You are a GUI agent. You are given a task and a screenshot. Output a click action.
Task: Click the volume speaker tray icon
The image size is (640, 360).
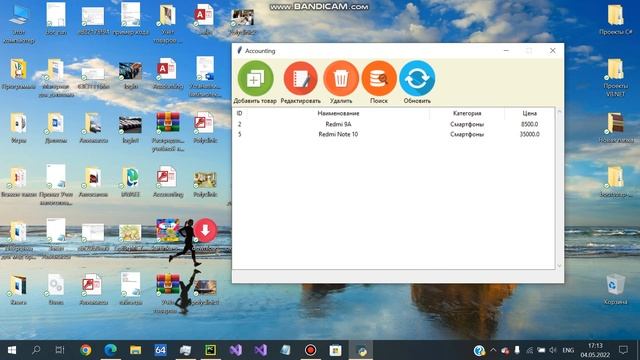click(553, 350)
